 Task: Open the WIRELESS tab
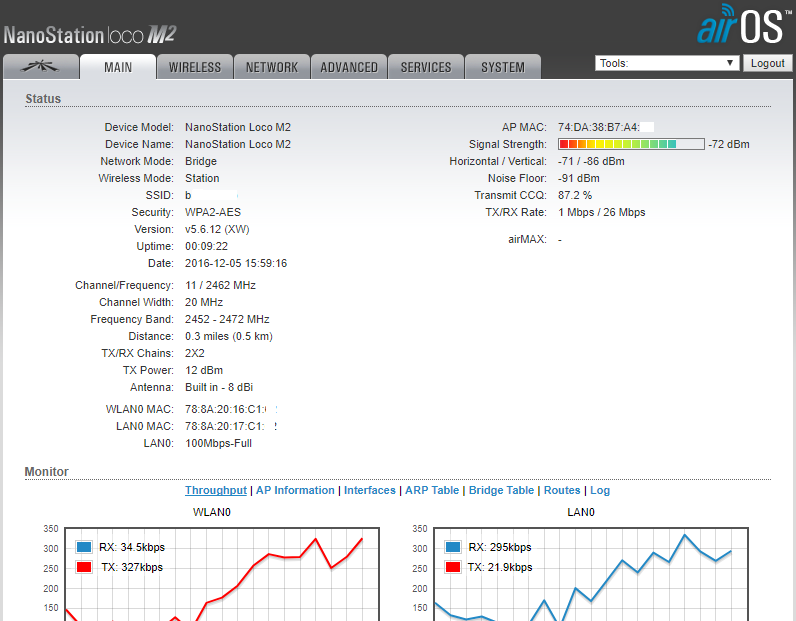point(195,67)
